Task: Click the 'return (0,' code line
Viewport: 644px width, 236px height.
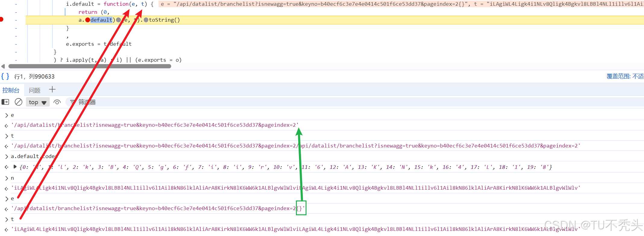Action: click(x=94, y=12)
